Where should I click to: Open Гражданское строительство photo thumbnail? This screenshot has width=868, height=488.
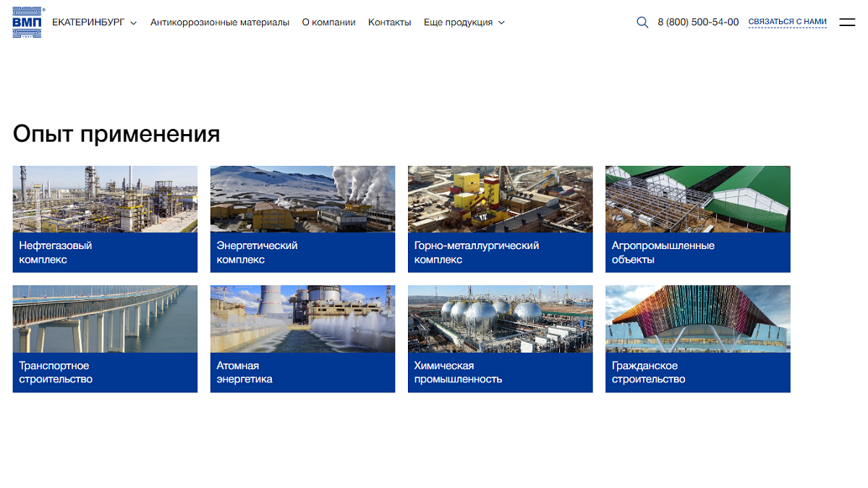click(x=697, y=319)
